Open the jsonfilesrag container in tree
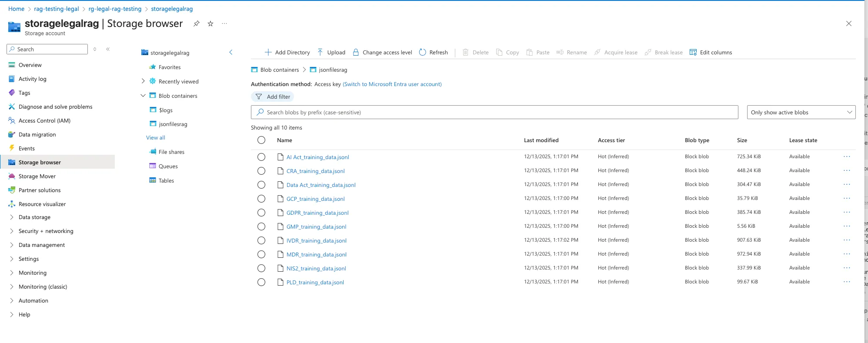This screenshot has height=343, width=868. tap(173, 124)
